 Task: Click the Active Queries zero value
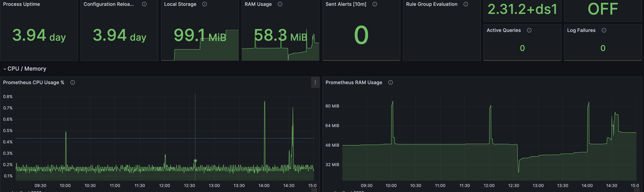(x=522, y=48)
